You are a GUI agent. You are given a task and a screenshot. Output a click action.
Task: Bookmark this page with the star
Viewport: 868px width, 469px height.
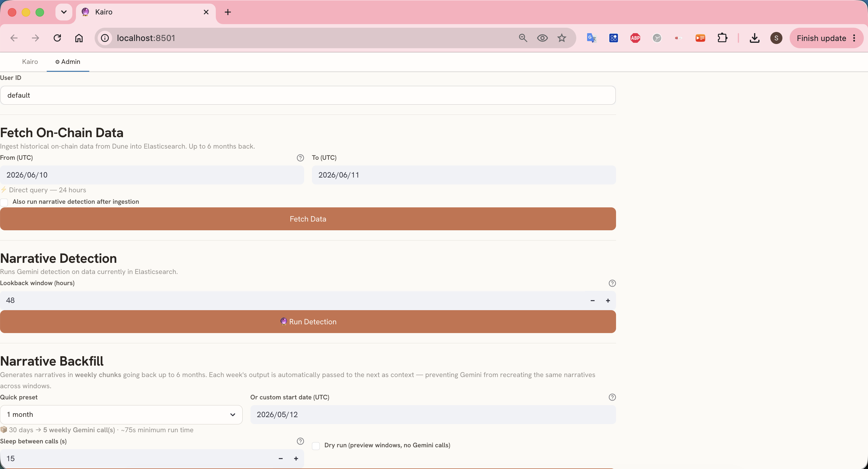562,38
